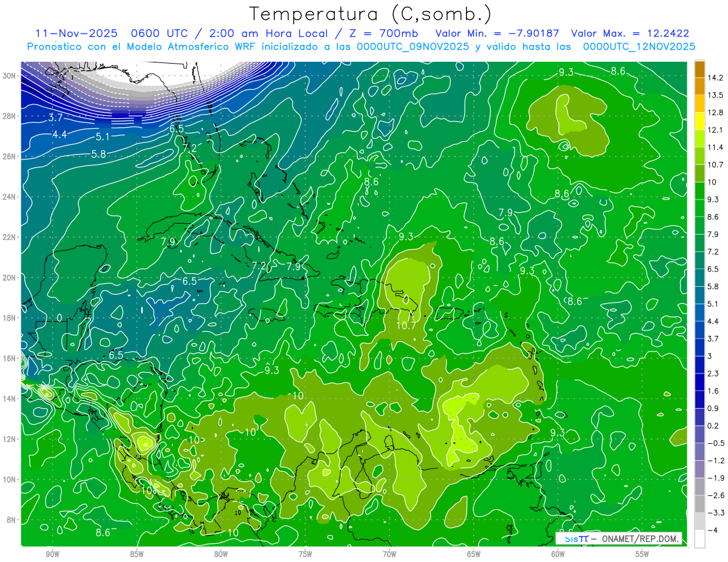Click the '22N' latitude axis label

click(9, 237)
